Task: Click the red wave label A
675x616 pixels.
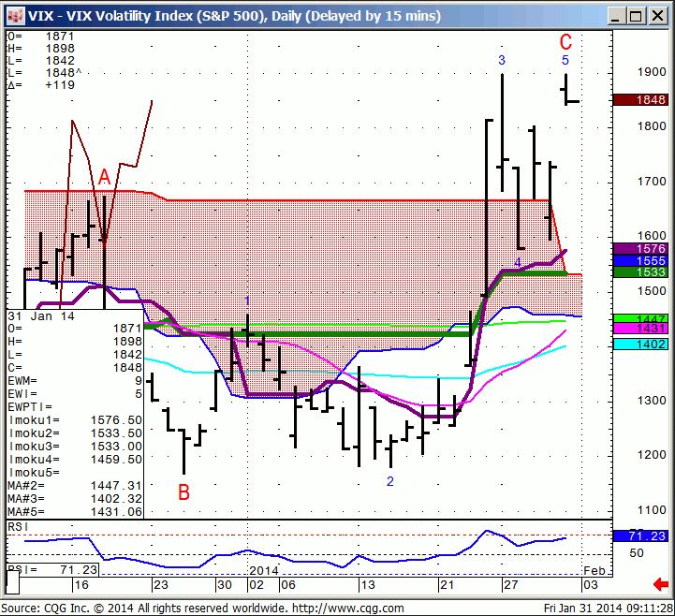Action: [104, 177]
